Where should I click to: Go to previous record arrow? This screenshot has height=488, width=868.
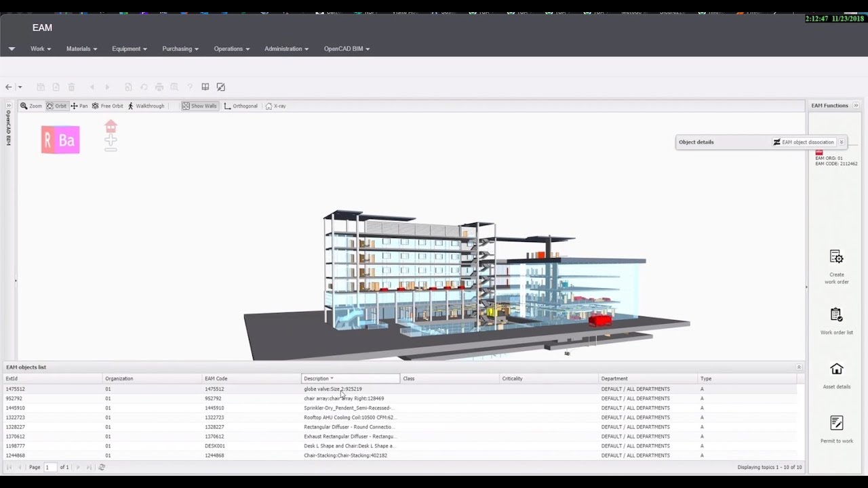[92, 87]
